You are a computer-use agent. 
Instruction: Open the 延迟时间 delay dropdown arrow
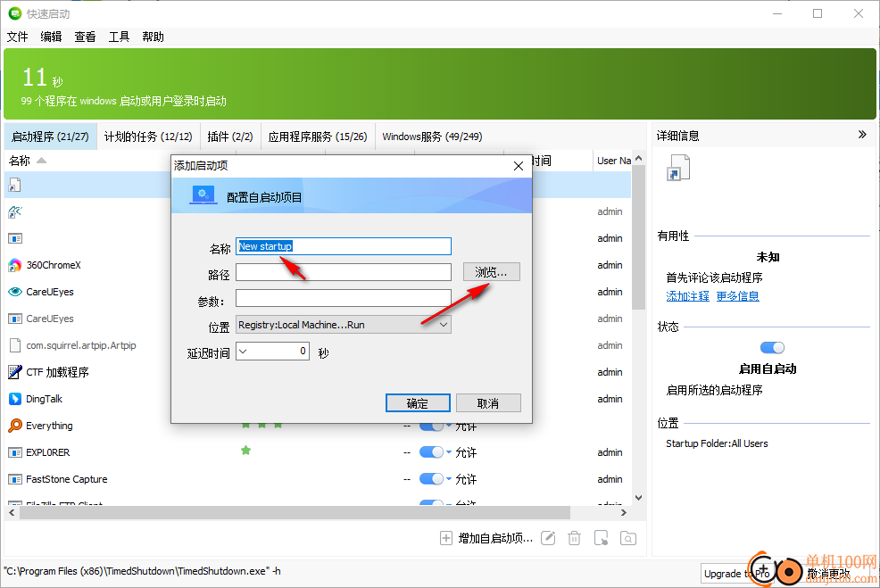point(243,352)
